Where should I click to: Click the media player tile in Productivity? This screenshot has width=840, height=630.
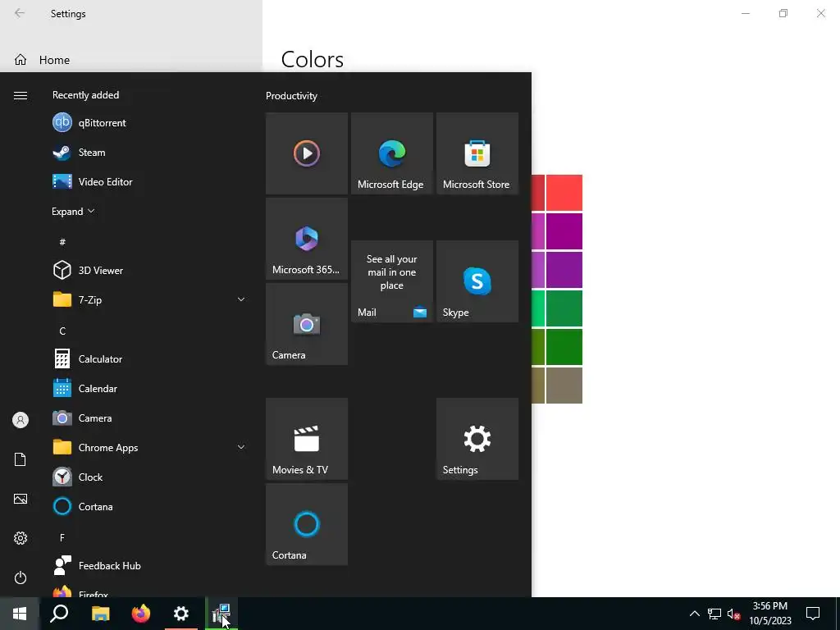pos(307,153)
